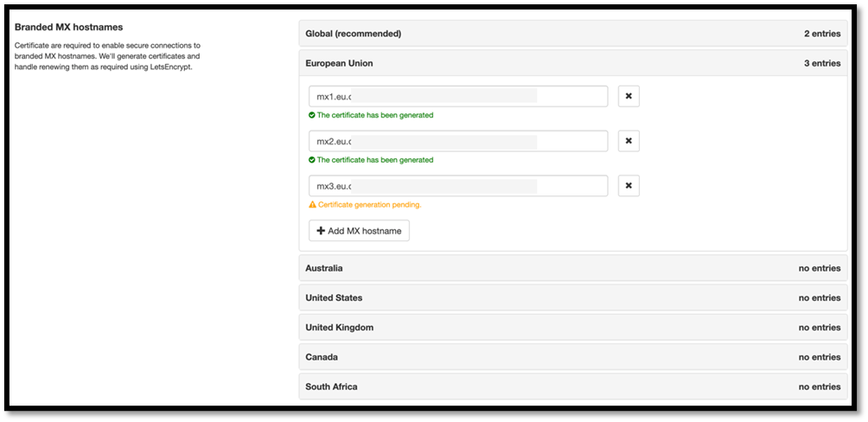Expand the Australia section
Image resolution: width=868 pixels, height=422 pixels.
[573, 268]
